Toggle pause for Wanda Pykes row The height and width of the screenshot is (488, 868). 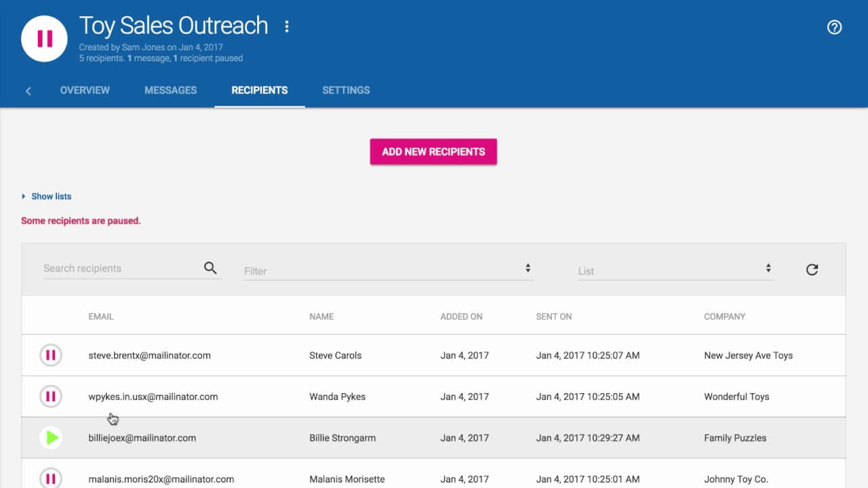pos(51,396)
